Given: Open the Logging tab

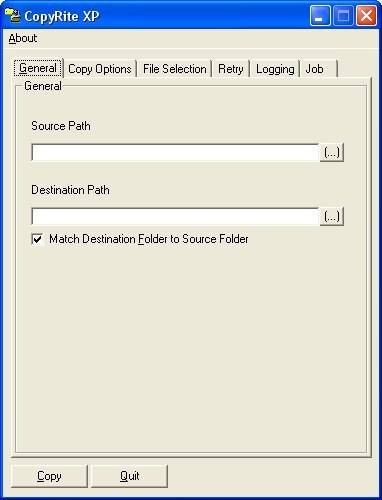Looking at the screenshot, I should click(x=275, y=69).
